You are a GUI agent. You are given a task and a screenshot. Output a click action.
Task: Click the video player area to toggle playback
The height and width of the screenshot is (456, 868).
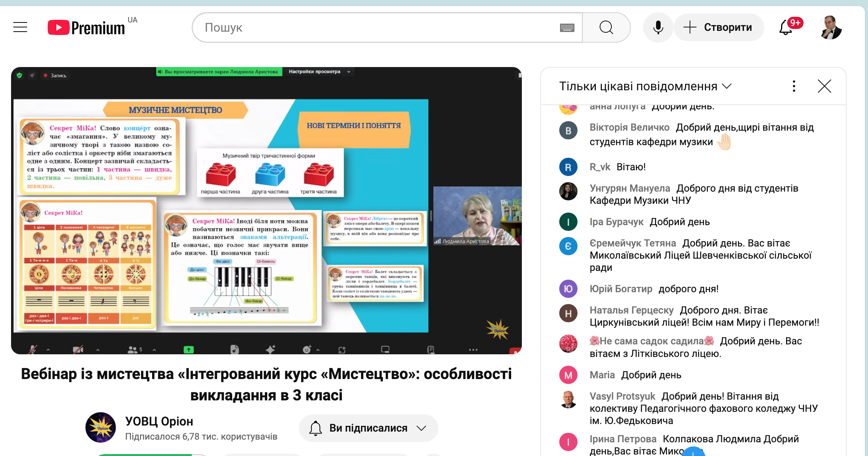(x=266, y=211)
